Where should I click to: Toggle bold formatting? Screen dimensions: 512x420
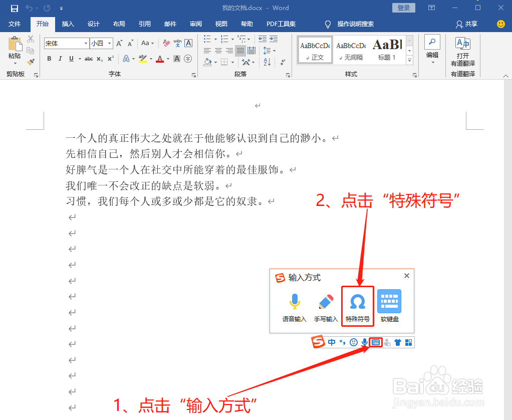pyautogui.click(x=49, y=59)
